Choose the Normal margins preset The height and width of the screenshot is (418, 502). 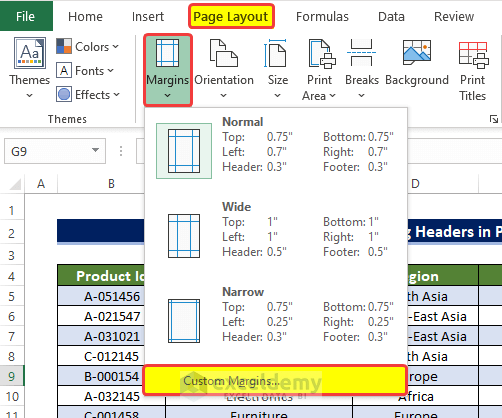coord(276,150)
